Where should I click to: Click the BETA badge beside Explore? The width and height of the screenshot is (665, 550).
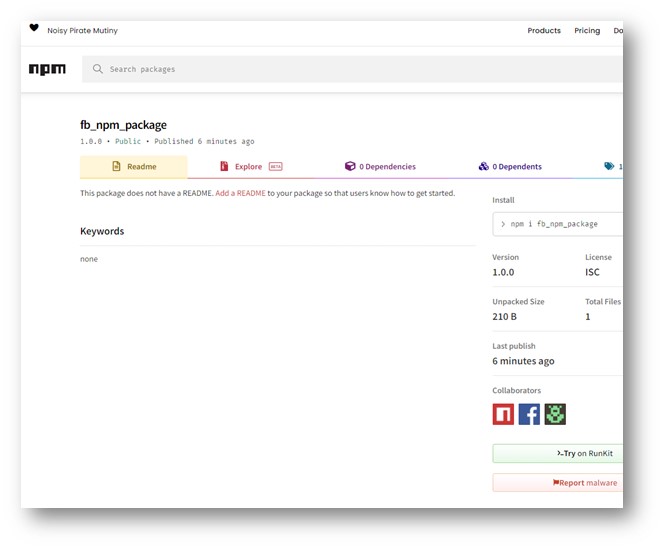coord(276,167)
